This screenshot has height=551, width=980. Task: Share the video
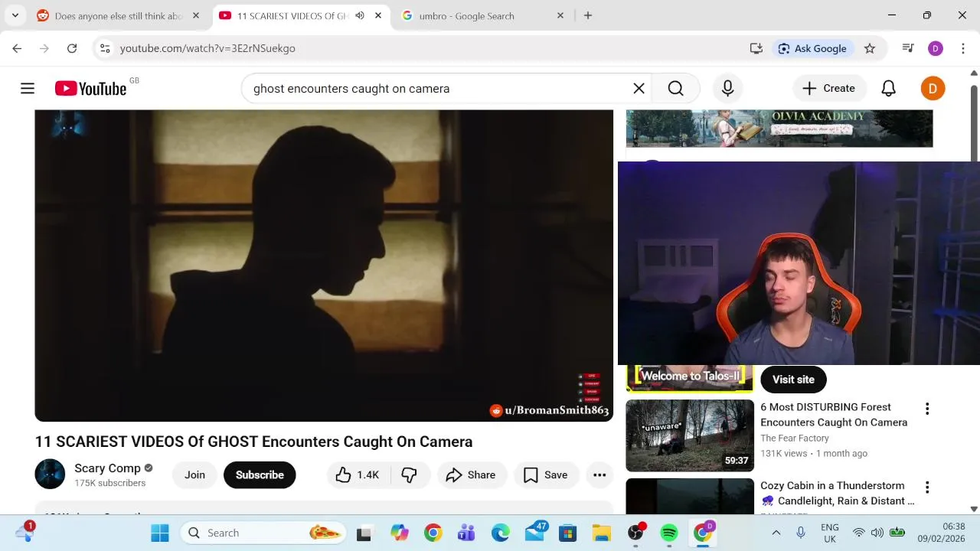point(472,475)
